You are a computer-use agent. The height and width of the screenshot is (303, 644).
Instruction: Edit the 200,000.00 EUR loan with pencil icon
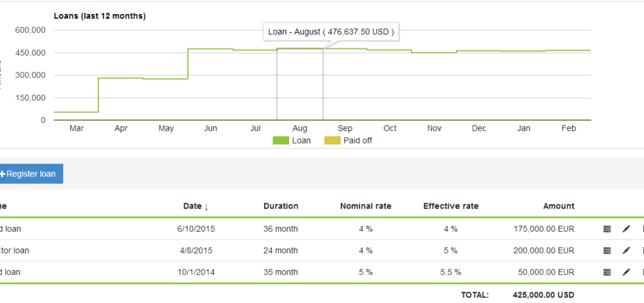(626, 250)
